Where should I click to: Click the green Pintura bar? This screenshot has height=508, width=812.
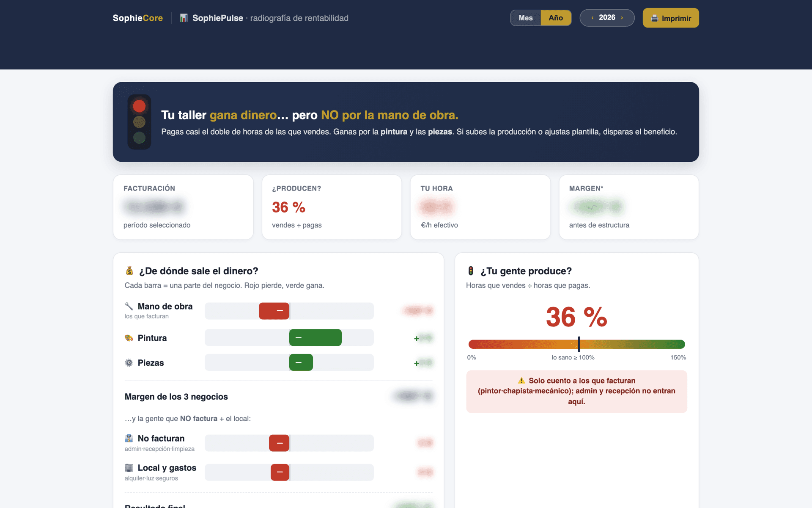pos(315,337)
